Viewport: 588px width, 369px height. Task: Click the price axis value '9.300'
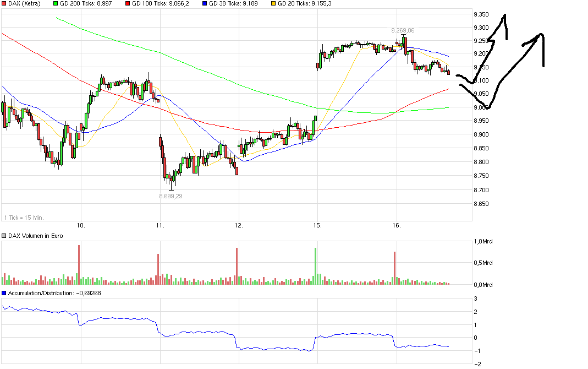pyautogui.click(x=481, y=28)
